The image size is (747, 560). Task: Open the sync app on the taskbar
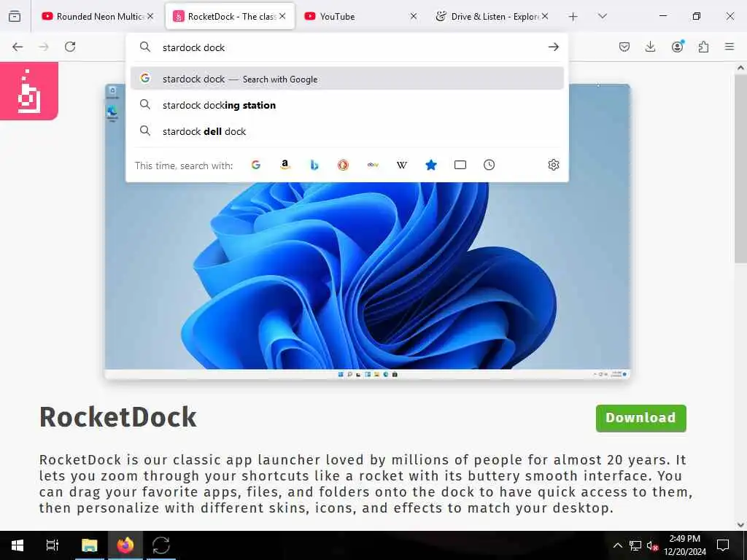[161, 545]
